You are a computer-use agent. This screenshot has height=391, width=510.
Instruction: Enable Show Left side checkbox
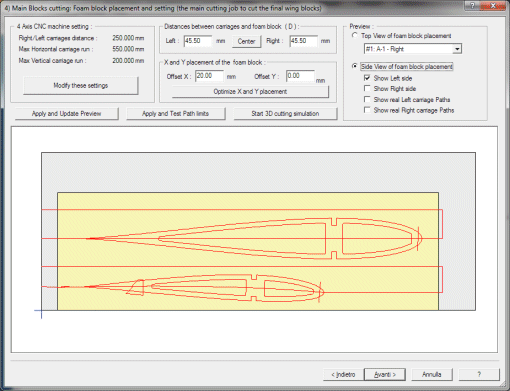pos(367,78)
